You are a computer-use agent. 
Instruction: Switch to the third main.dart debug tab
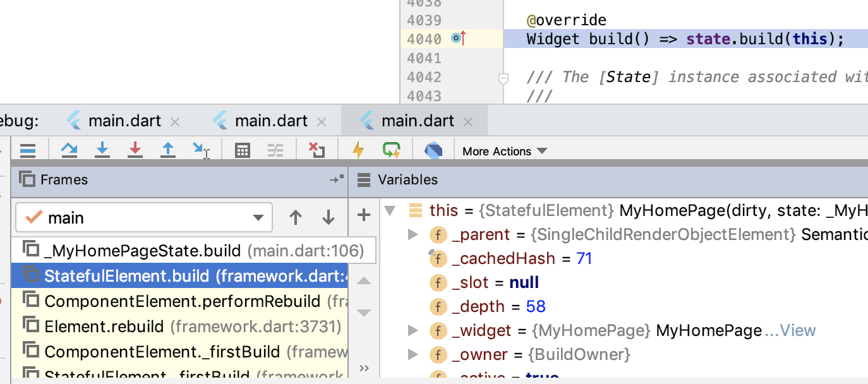coord(417,121)
